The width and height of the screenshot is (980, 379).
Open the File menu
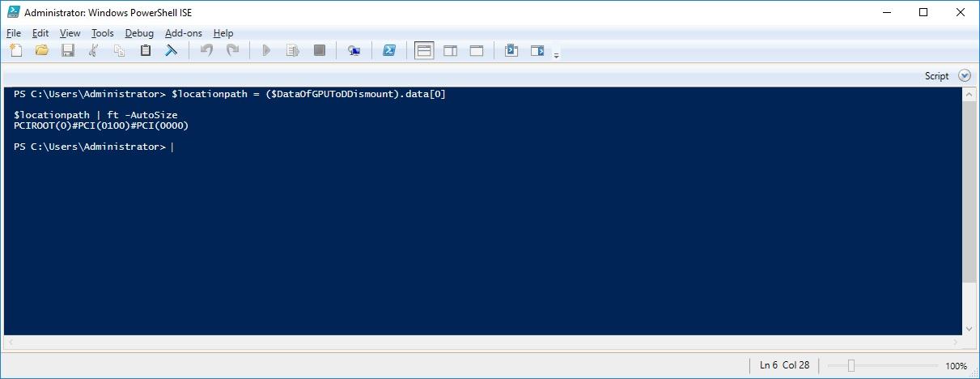(x=14, y=33)
